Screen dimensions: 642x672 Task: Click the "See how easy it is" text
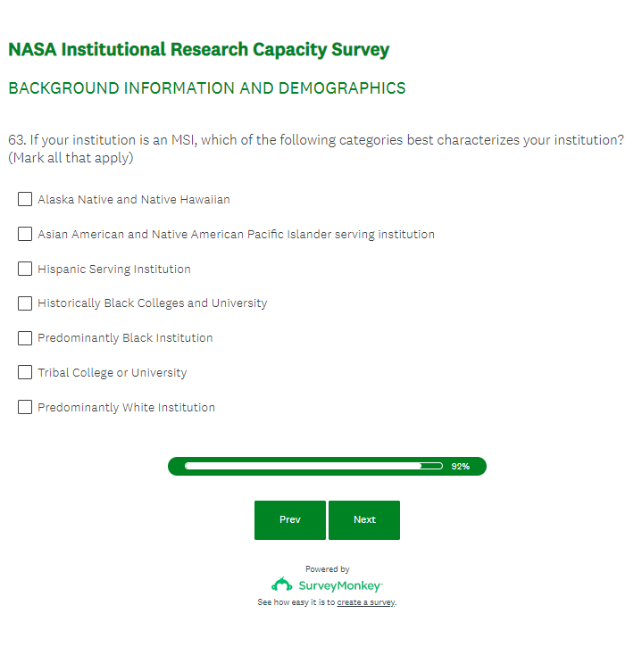[x=296, y=602]
